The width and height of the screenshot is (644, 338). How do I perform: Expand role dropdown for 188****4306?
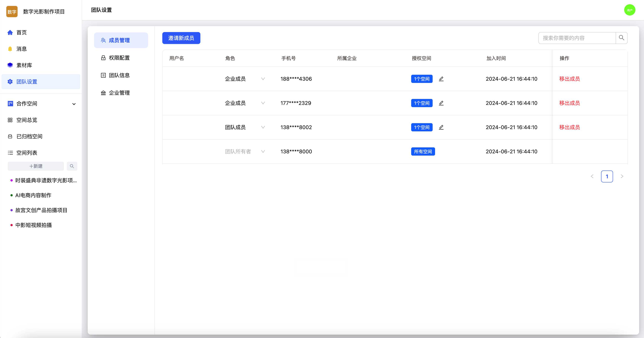click(263, 79)
